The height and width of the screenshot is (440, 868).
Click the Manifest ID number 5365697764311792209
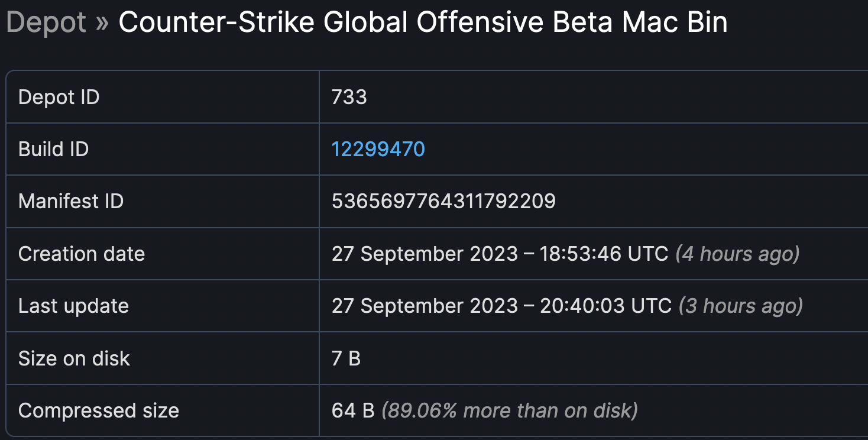[x=443, y=201]
